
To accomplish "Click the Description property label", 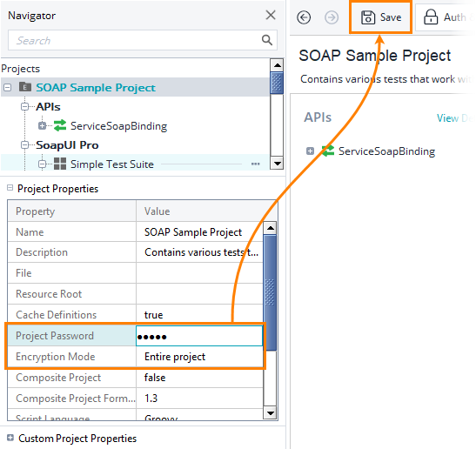I will (42, 252).
